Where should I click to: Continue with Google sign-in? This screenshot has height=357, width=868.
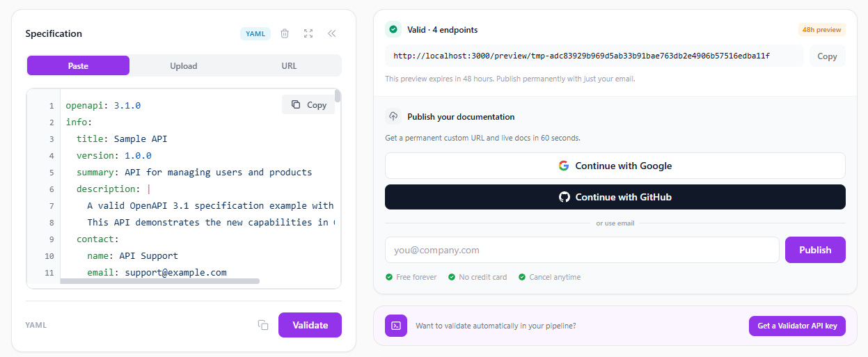coord(615,166)
